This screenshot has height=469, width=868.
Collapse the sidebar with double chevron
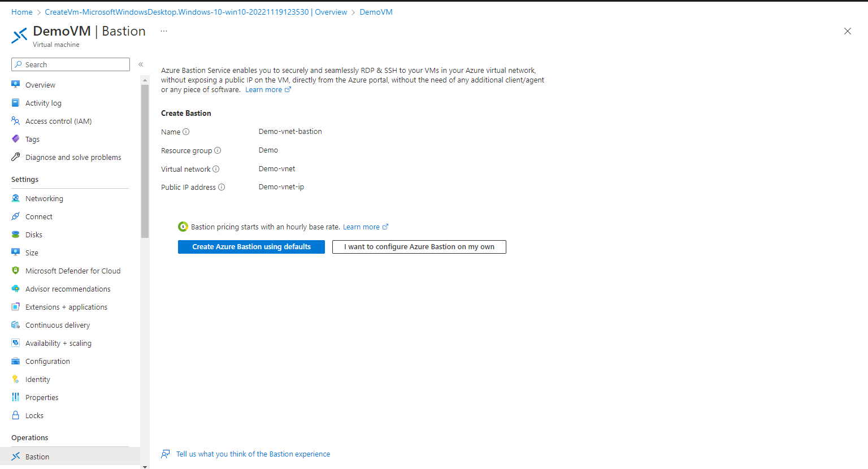(141, 64)
